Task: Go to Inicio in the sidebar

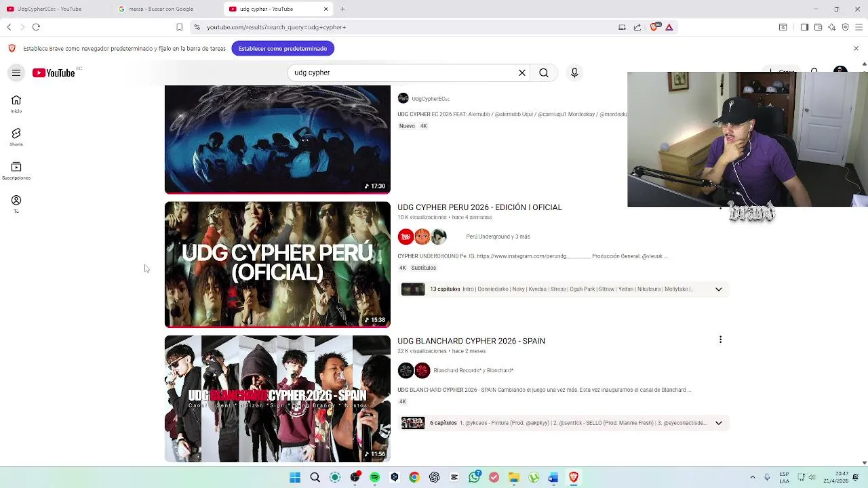Action: coord(16,104)
